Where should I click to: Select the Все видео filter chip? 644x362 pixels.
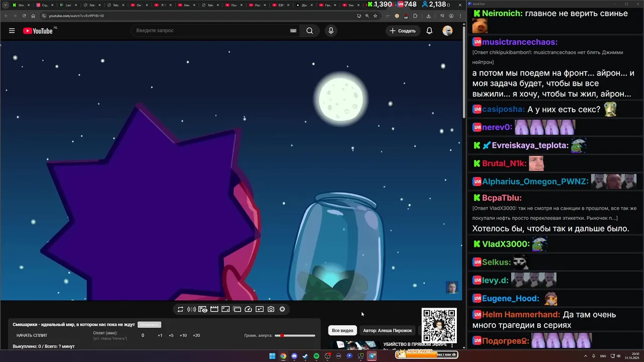(343, 330)
